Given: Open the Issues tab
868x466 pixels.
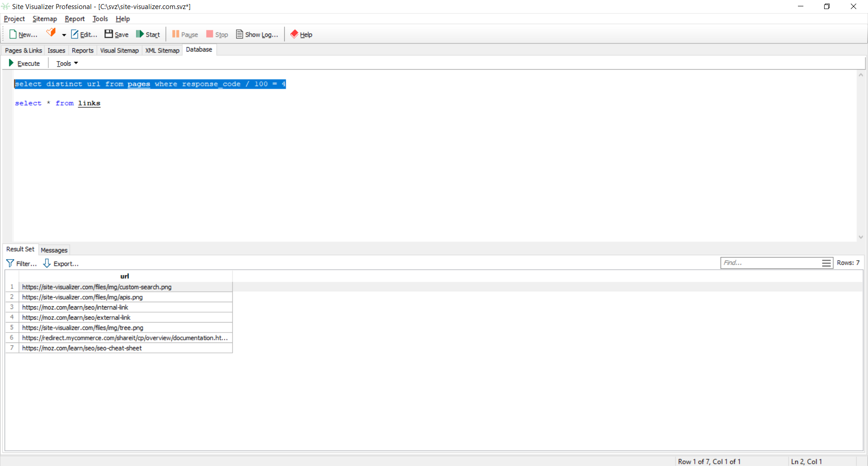Looking at the screenshot, I should click(x=57, y=50).
